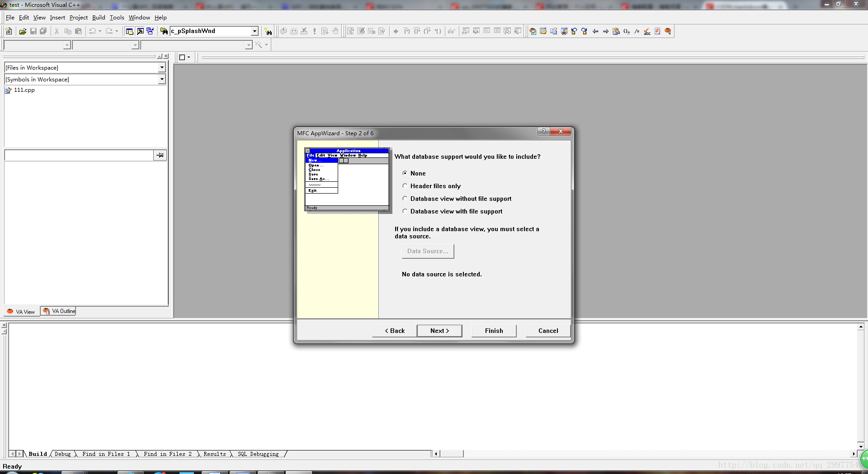Click the Paste clipboard toolbar icon

point(78,31)
